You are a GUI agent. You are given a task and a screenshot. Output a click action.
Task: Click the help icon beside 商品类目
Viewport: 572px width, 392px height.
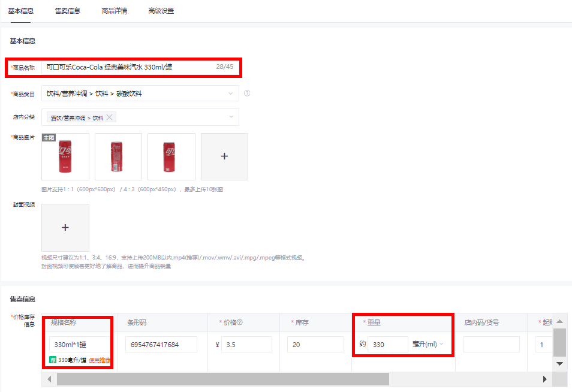[247, 94]
